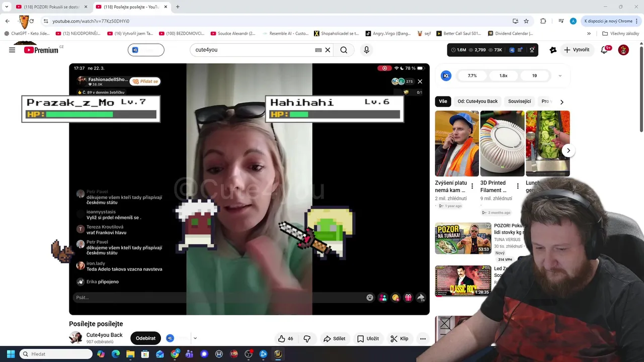The width and height of the screenshot is (644, 362).
Task: Open three-dot menu for Zvýšení platu video
Action: pyautogui.click(x=472, y=187)
